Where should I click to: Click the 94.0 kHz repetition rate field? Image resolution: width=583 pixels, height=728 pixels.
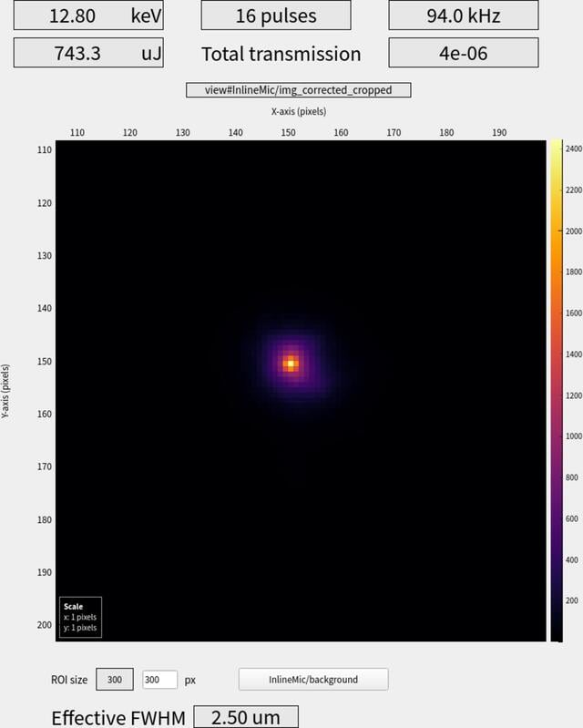(x=464, y=15)
